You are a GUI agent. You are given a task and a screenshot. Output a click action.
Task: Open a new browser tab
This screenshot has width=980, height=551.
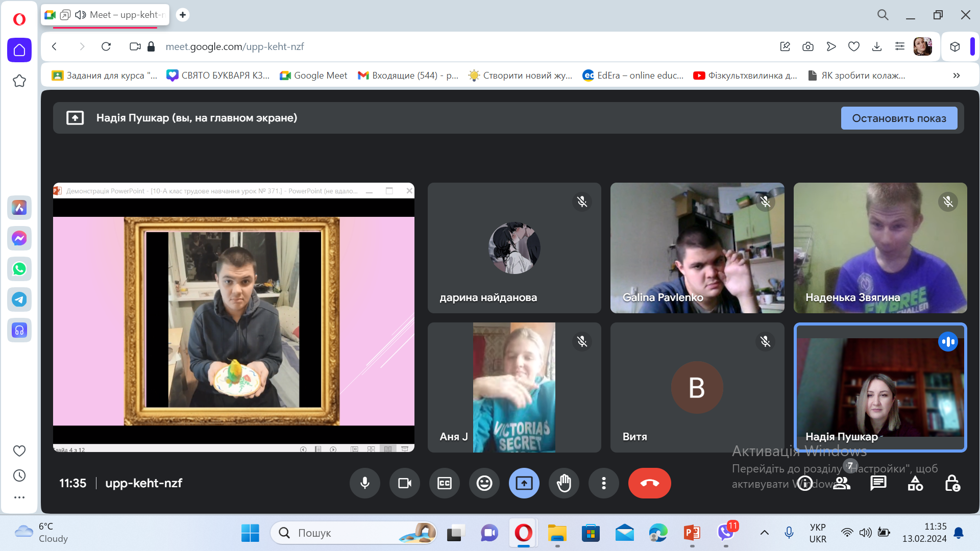183,15
